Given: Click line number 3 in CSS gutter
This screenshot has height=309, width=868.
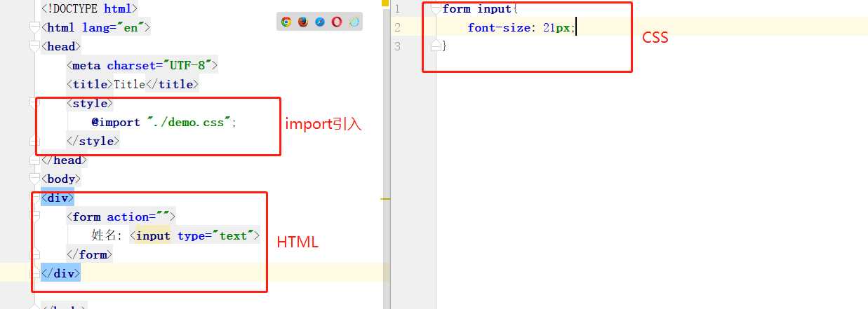Looking at the screenshot, I should click(x=397, y=47).
